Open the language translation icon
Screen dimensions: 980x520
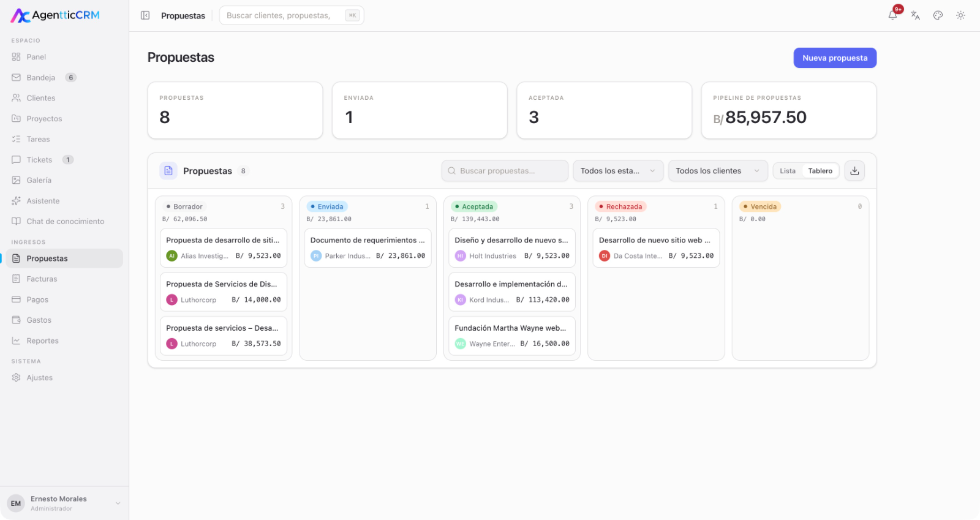[915, 15]
